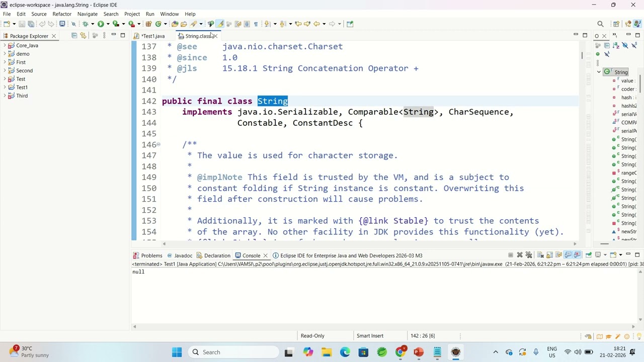Click Remove Launch X icon in Console
Image resolution: width=644 pixels, height=362 pixels.
point(520,255)
